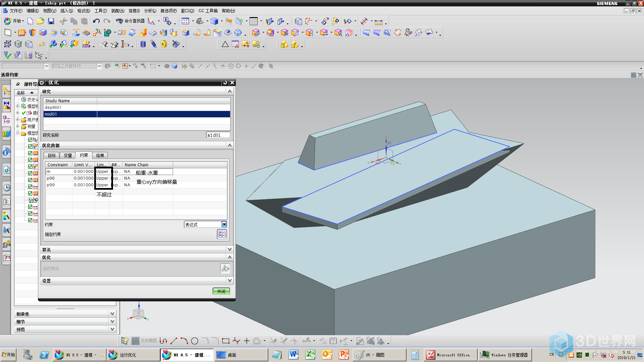Viewport: 644px width, 362px height.
Task: Open the Assembly Navigator sidebar tab
Action: pyautogui.click(x=6, y=91)
